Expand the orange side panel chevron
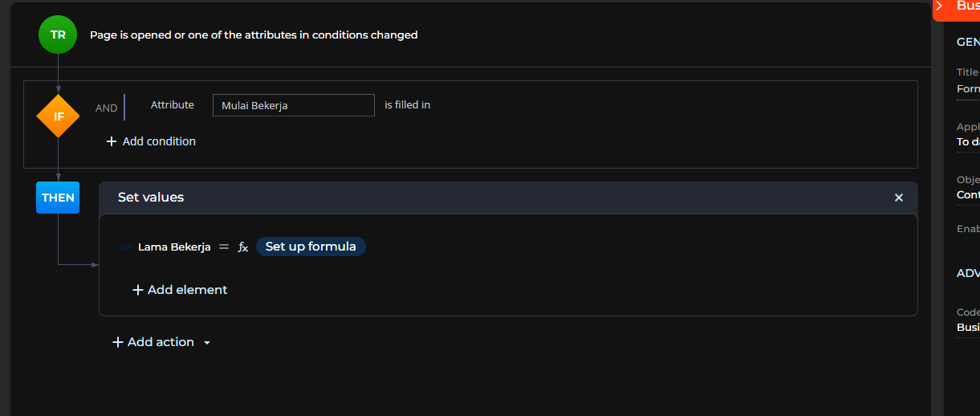980x416 pixels. [939, 6]
